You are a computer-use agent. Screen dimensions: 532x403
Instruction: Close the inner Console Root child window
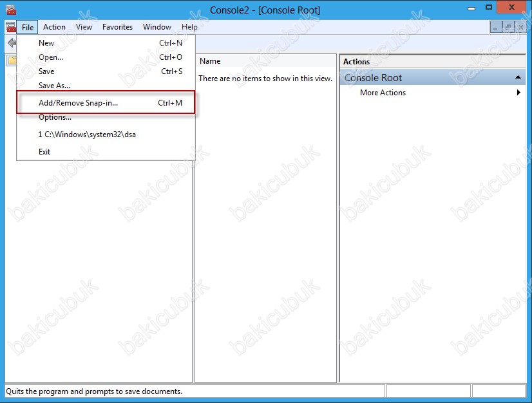[520, 28]
